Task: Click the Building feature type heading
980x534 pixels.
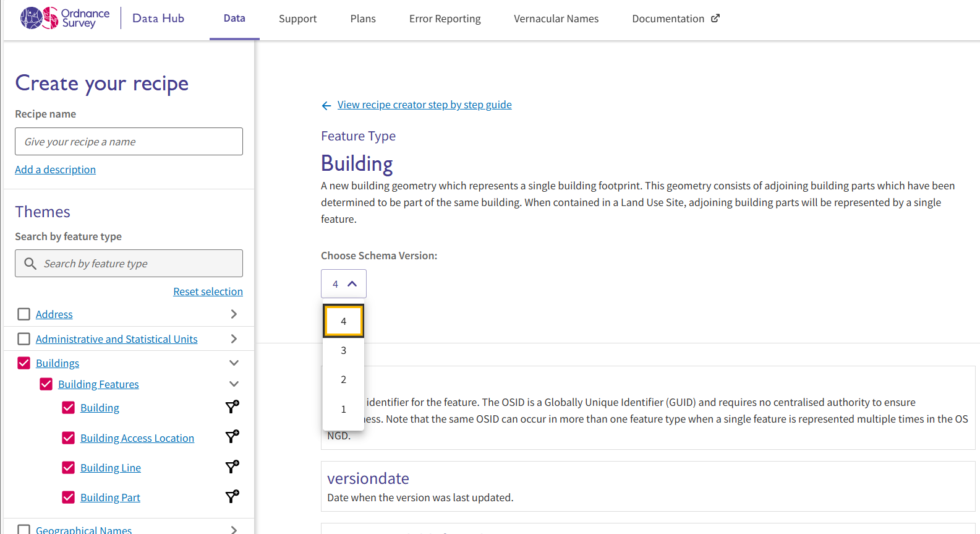Action: tap(357, 164)
